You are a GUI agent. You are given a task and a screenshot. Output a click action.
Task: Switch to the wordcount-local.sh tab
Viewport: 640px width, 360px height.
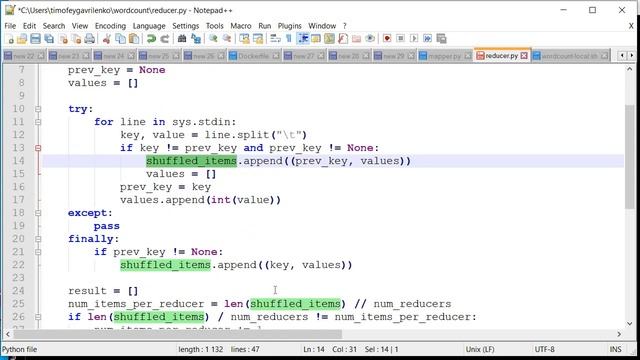[570, 56]
